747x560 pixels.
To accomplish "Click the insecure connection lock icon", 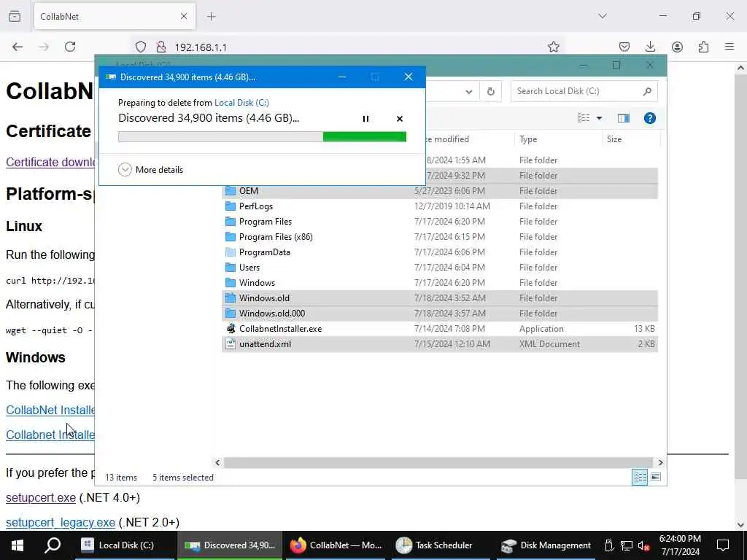I will click(161, 47).
